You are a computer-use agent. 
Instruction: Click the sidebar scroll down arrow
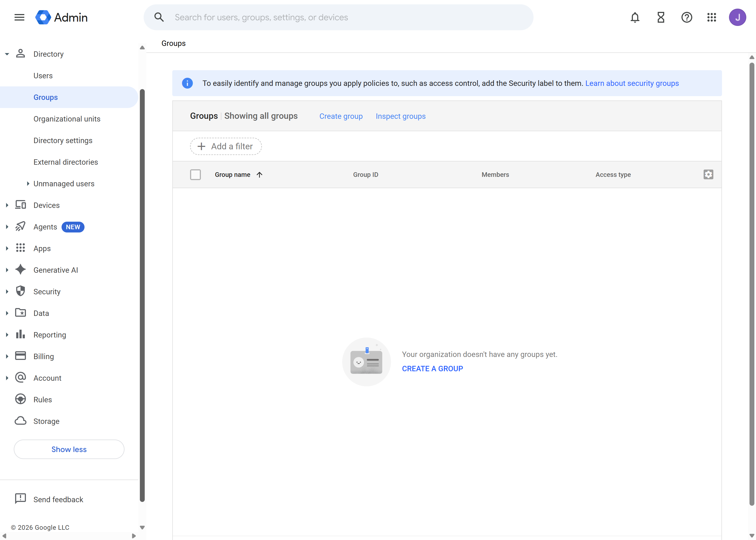tap(142, 527)
